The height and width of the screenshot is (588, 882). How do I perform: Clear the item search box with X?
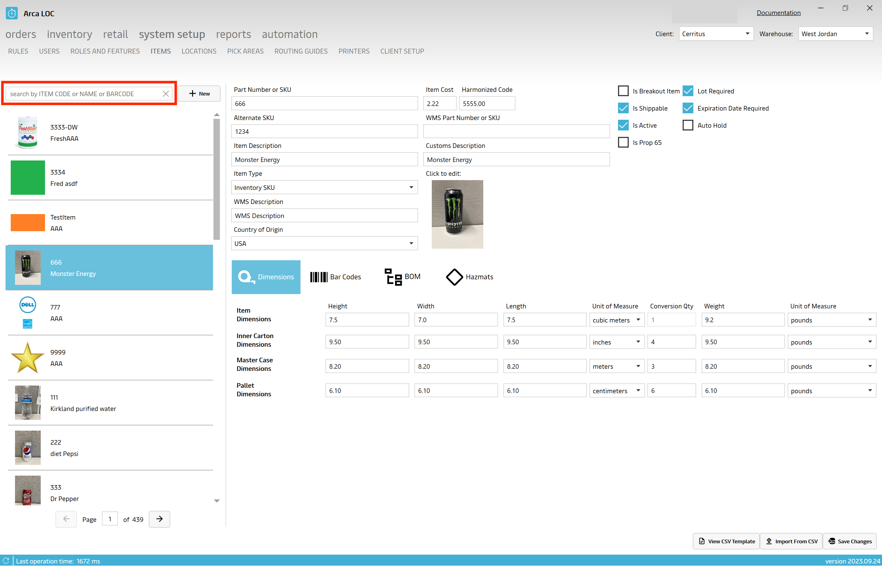pyautogui.click(x=166, y=94)
